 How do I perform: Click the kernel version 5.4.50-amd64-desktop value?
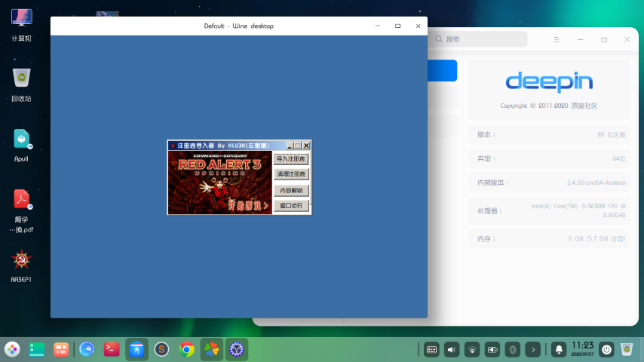tap(596, 183)
